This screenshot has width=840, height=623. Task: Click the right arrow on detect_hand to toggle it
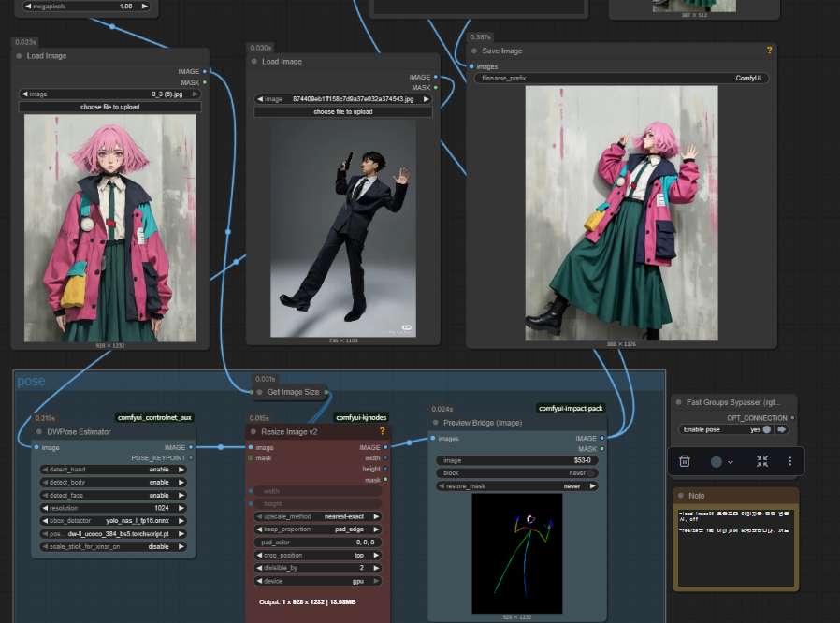click(182, 469)
